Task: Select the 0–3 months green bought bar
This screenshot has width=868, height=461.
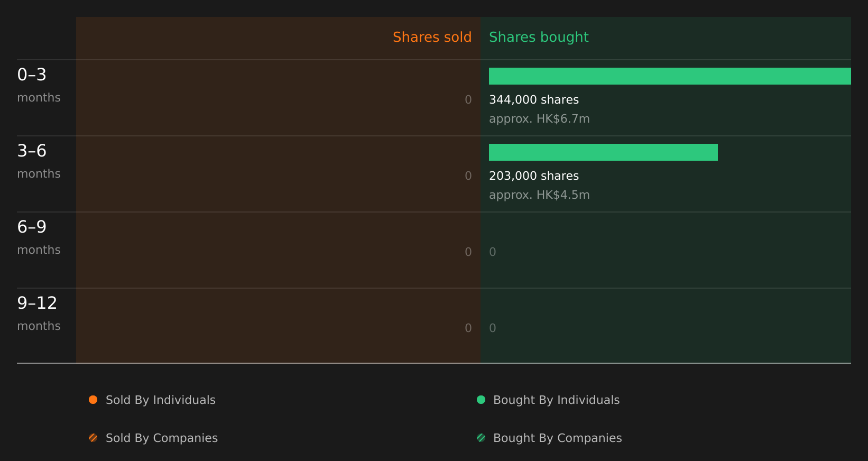Action: pyautogui.click(x=670, y=76)
